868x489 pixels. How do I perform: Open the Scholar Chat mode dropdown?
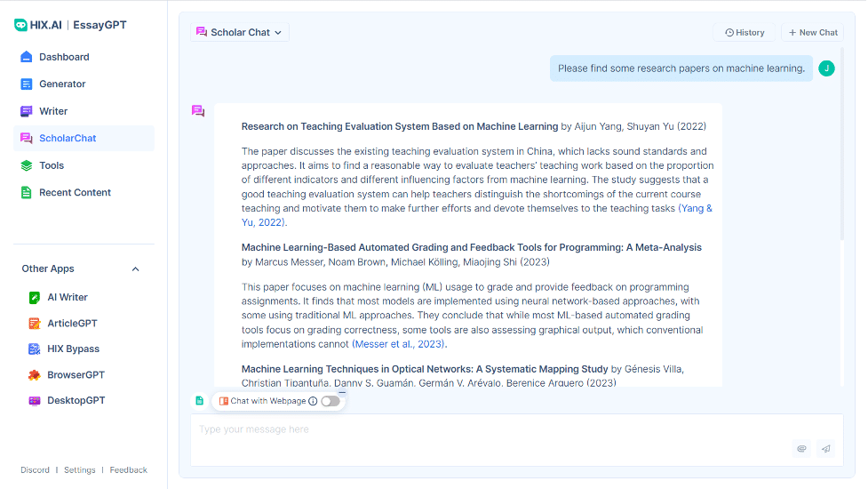point(240,33)
